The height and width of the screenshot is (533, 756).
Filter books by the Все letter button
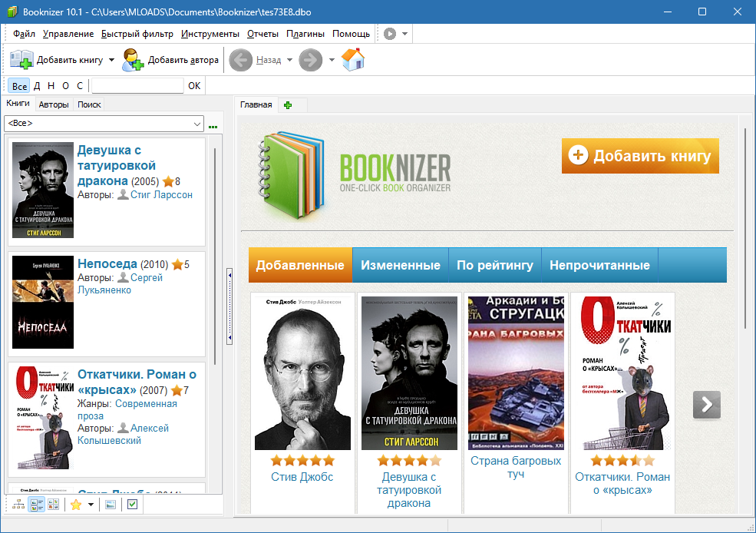[x=19, y=86]
